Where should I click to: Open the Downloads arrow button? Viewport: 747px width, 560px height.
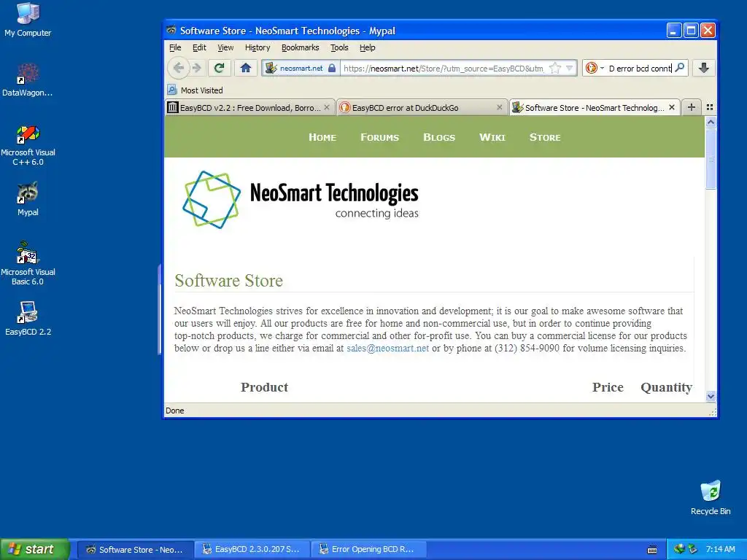point(704,68)
